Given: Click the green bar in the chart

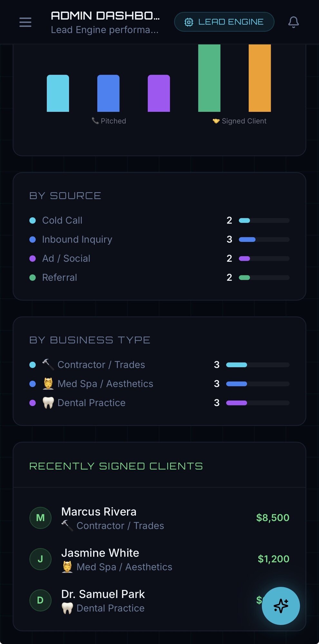Looking at the screenshot, I should (x=209, y=78).
